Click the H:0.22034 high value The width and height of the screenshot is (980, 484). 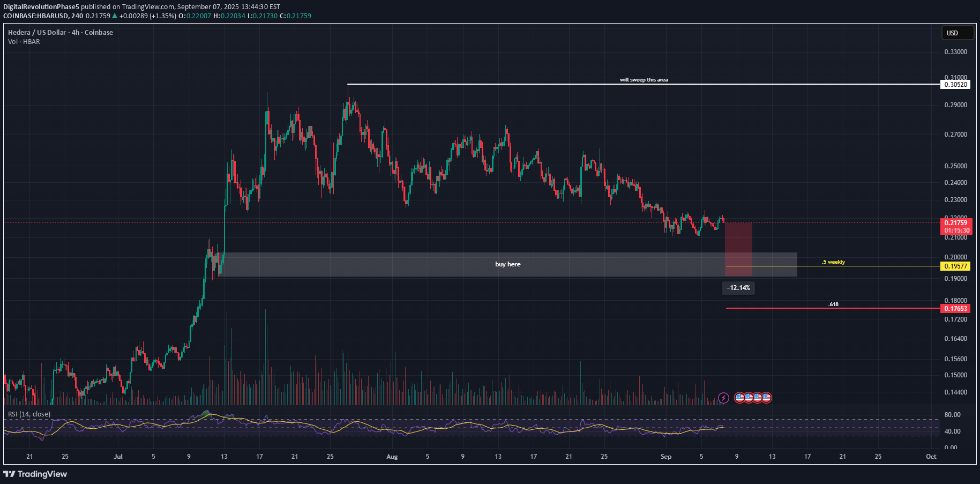tap(229, 16)
